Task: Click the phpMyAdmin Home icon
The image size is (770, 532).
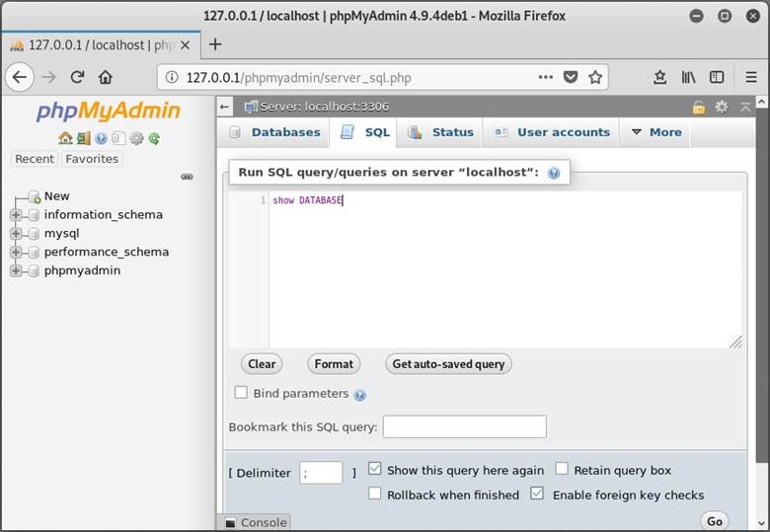Action: click(x=65, y=138)
